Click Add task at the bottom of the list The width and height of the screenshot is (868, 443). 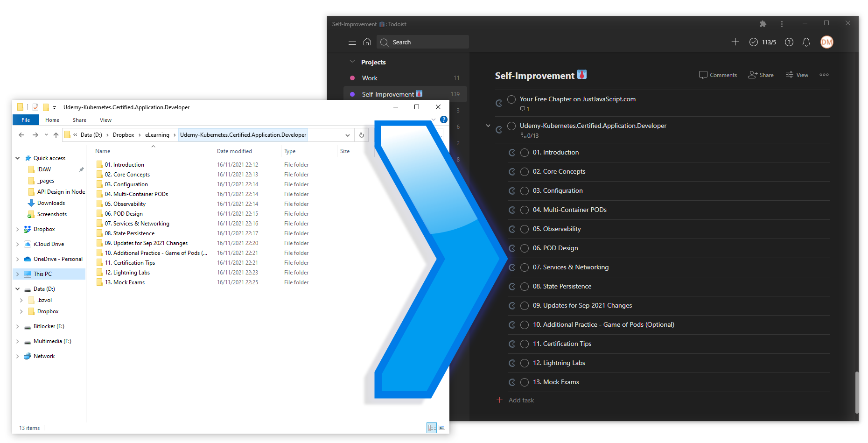(520, 400)
